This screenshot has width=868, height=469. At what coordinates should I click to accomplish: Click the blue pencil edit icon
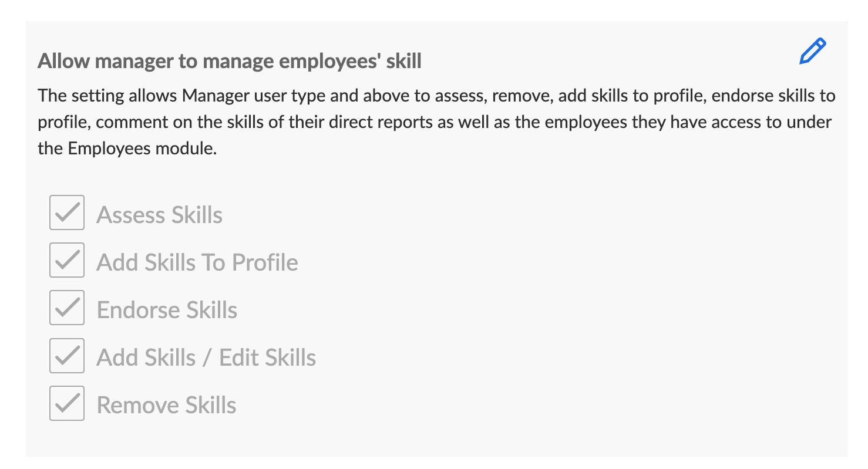coord(812,52)
